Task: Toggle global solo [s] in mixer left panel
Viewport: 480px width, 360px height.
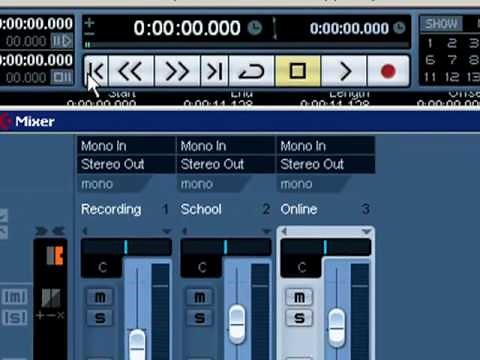Action: (15, 318)
